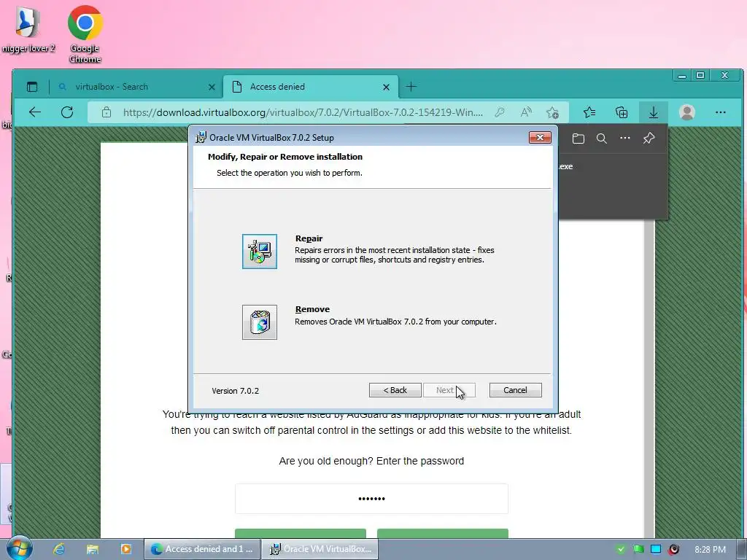
Task: Open the tab actions menu icon
Action: coord(32,87)
